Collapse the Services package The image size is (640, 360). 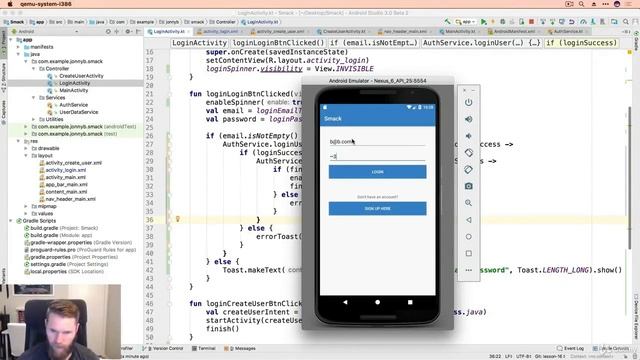33,98
